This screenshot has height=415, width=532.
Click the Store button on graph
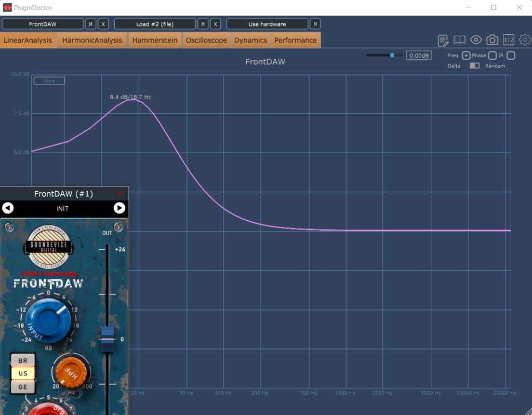[49, 81]
